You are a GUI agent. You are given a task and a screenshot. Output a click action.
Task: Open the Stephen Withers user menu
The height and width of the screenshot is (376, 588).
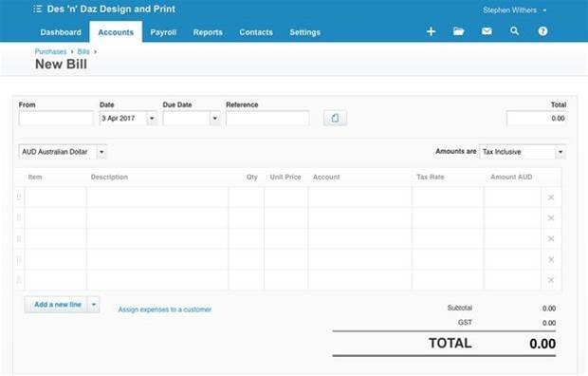click(514, 10)
